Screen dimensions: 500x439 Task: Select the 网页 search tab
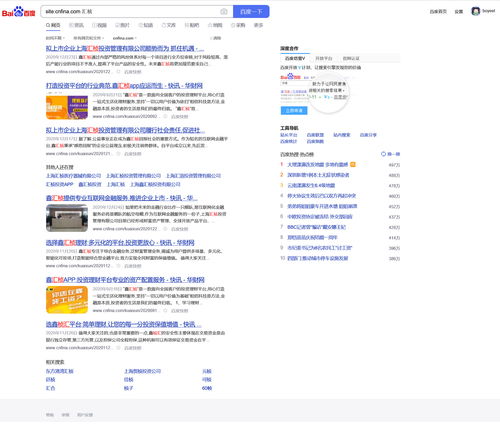pos(53,25)
